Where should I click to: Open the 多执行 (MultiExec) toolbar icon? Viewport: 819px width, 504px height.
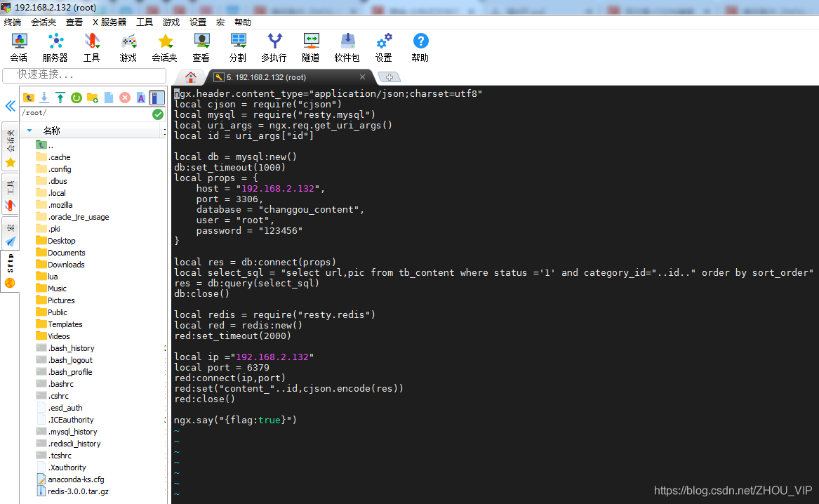click(x=274, y=48)
